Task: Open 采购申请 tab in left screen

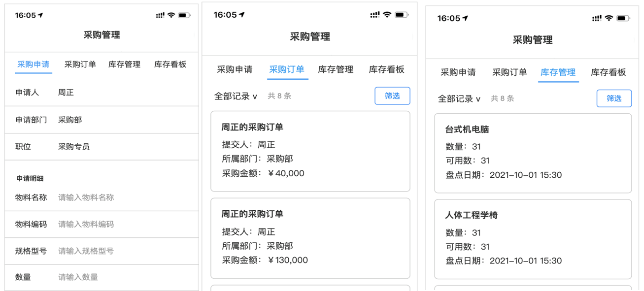Action: coord(34,65)
